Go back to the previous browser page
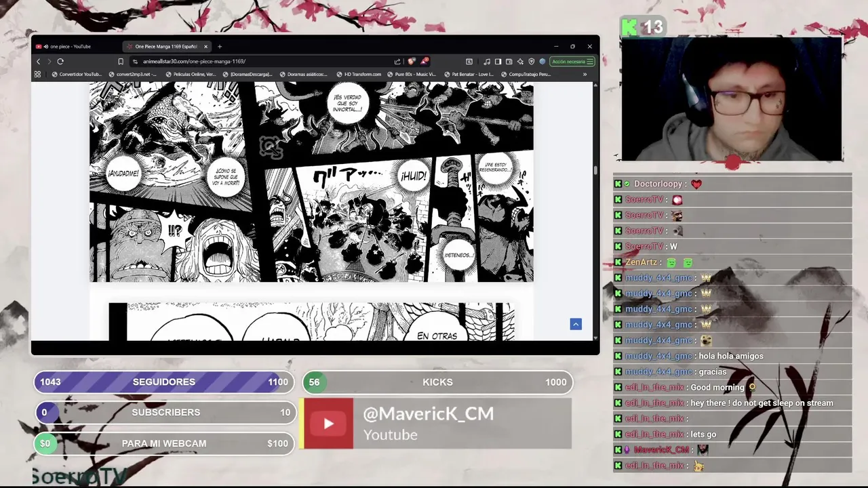This screenshot has height=488, width=868. click(x=38, y=61)
